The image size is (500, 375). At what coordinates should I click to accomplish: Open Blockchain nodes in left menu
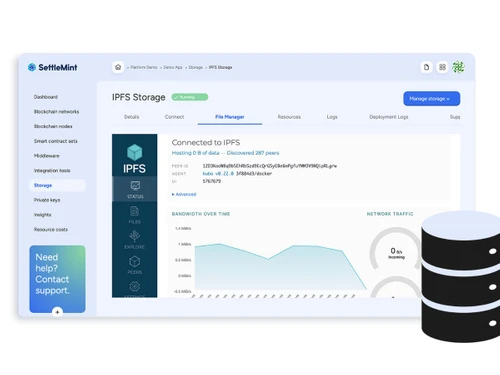(x=53, y=126)
